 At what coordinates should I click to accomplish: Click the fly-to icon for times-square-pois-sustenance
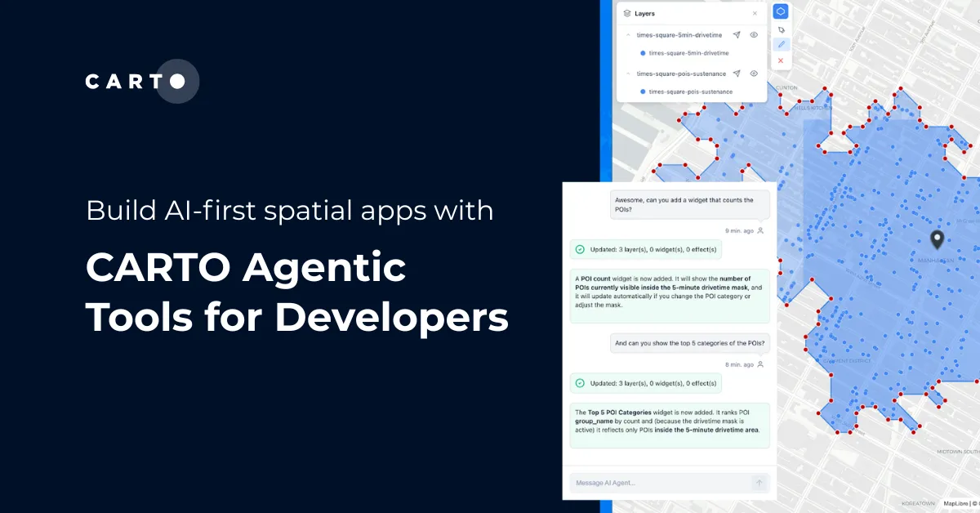point(737,74)
